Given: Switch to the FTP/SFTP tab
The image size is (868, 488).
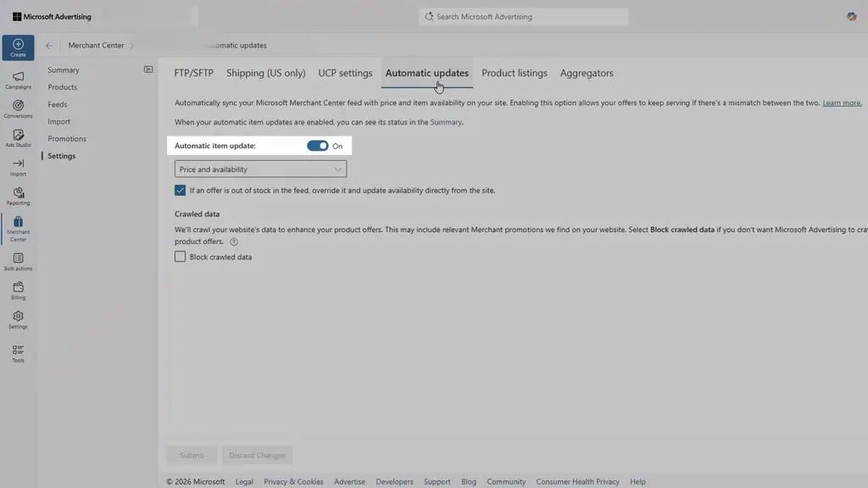Looking at the screenshot, I should [194, 73].
